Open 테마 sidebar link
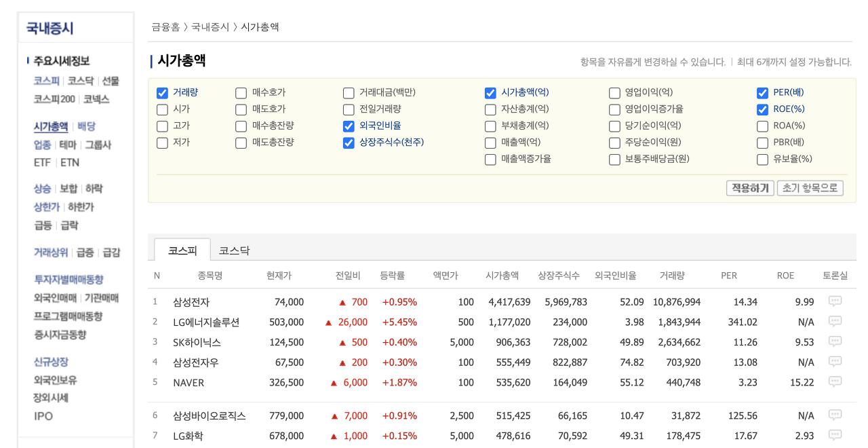Image resolution: width=868 pixels, height=448 pixels. (68, 145)
